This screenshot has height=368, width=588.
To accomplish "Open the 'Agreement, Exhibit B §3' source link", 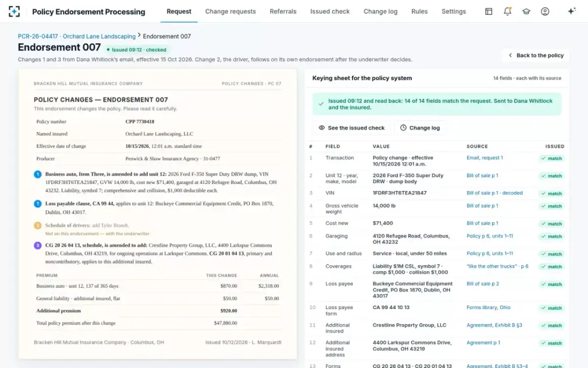I will pos(494,325).
